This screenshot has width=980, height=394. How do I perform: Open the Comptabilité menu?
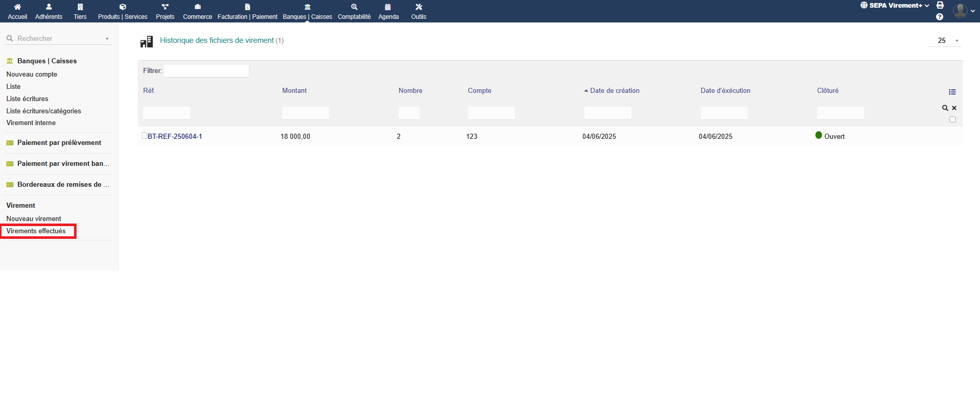(354, 11)
